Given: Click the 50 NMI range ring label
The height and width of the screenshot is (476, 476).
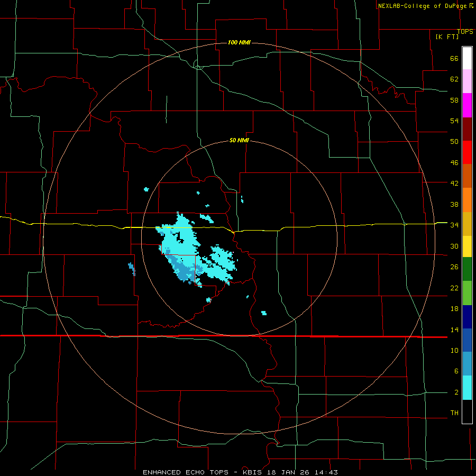Looking at the screenshot, I should pos(239,140).
